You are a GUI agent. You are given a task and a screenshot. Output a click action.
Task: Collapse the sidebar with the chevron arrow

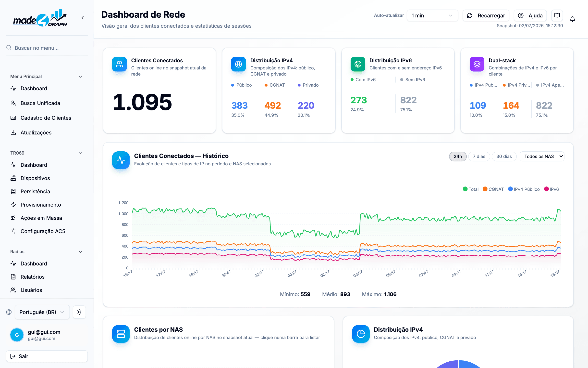(x=83, y=18)
